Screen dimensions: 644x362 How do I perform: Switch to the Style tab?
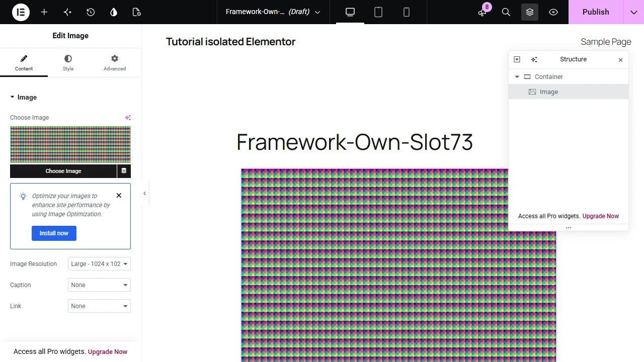click(68, 63)
